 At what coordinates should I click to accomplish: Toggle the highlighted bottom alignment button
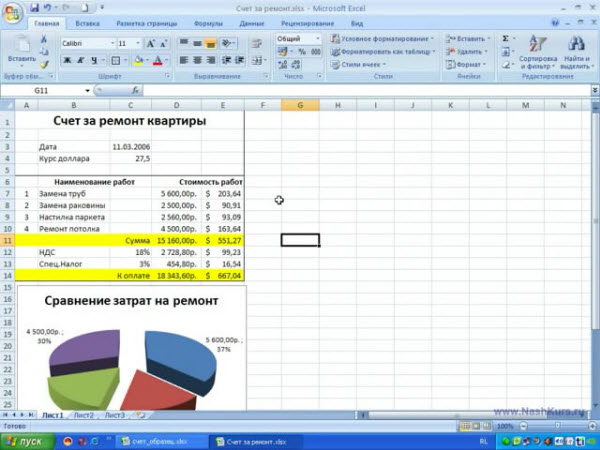[210, 43]
